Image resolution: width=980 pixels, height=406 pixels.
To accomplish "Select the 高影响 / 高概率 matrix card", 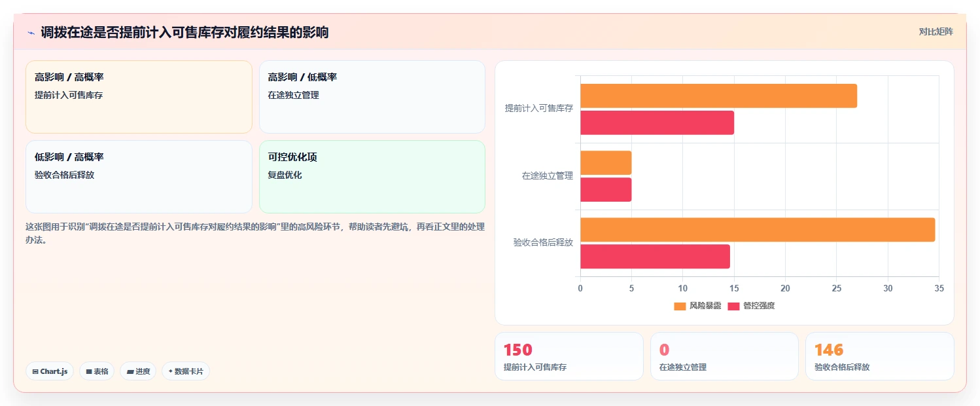I will point(139,97).
